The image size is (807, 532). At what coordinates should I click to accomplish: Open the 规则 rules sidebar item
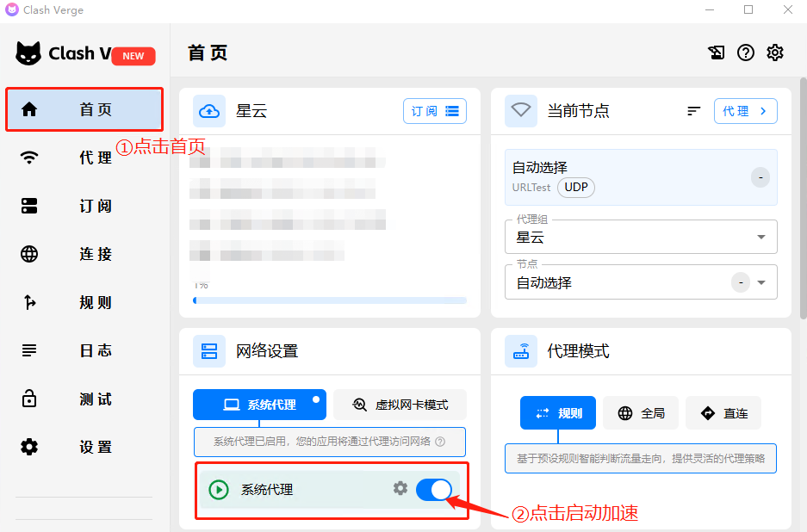84,302
